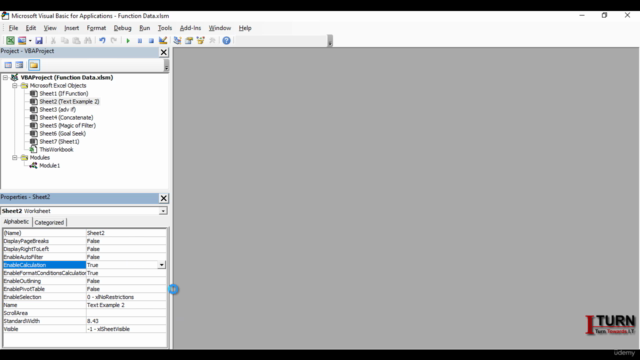
Task: Select the EnablePivotTable property row
Action: [x=85, y=289]
